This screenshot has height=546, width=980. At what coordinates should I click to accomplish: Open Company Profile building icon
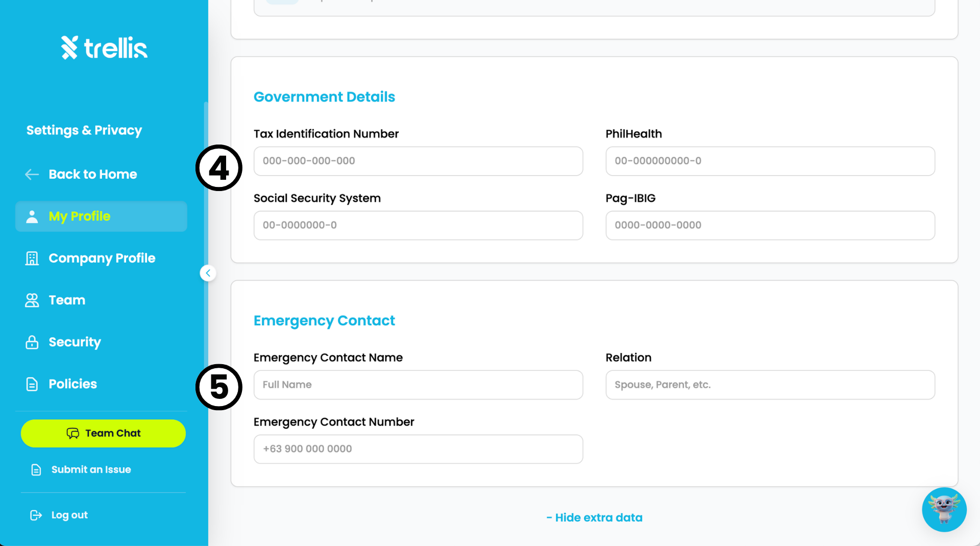[x=32, y=258]
